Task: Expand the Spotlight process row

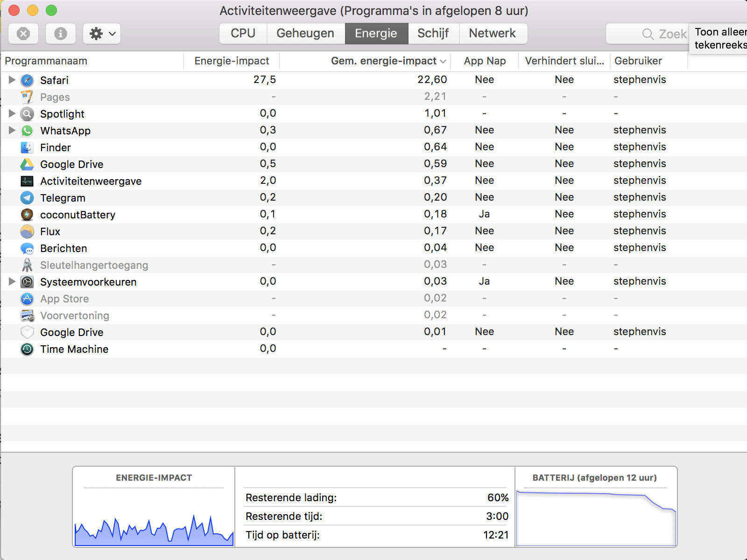Action: click(12, 113)
